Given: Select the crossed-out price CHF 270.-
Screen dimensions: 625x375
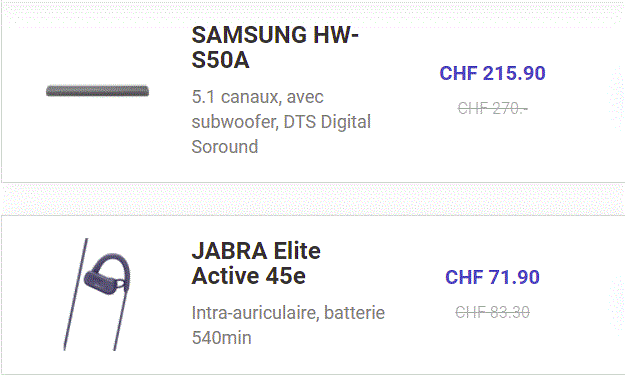Looking at the screenshot, I should [492, 108].
